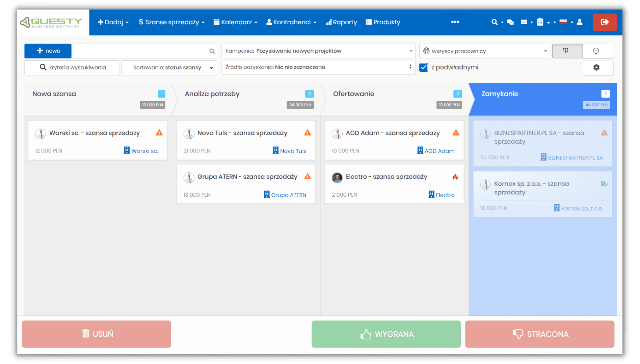640x364 pixels.
Task: Click the WYGRANA button
Action: pos(386,334)
